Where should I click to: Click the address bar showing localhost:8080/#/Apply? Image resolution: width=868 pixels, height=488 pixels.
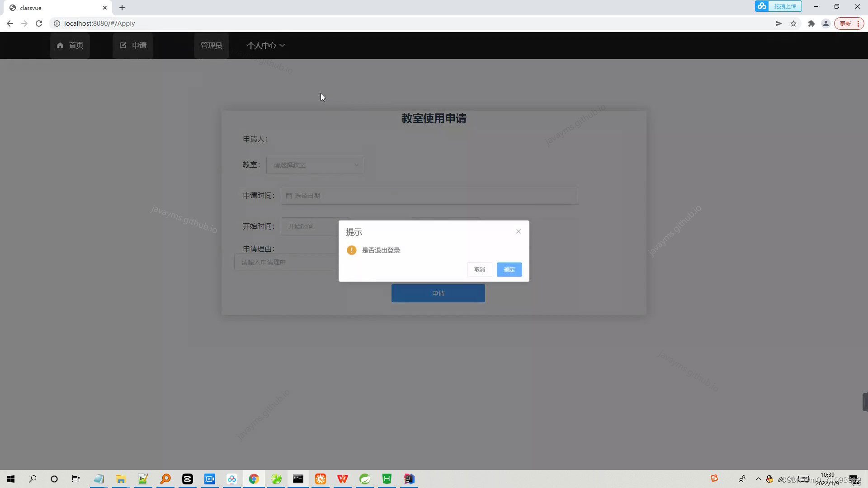click(99, 23)
